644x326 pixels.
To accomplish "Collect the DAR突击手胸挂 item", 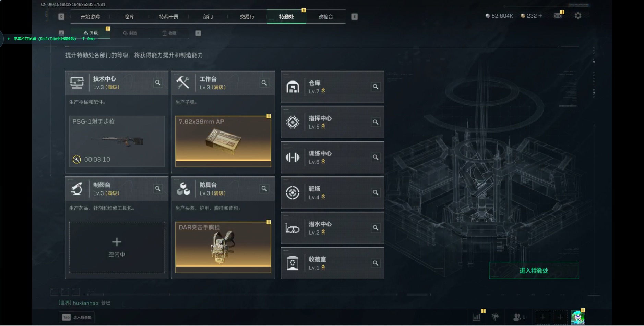I will (223, 247).
